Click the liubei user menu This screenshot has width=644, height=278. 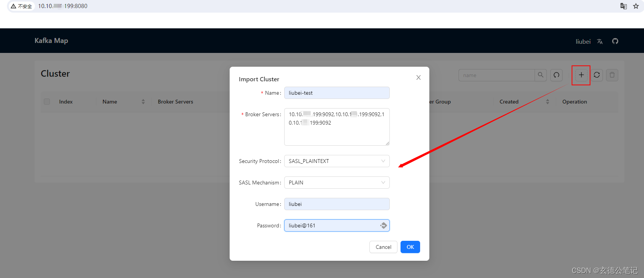pos(583,41)
